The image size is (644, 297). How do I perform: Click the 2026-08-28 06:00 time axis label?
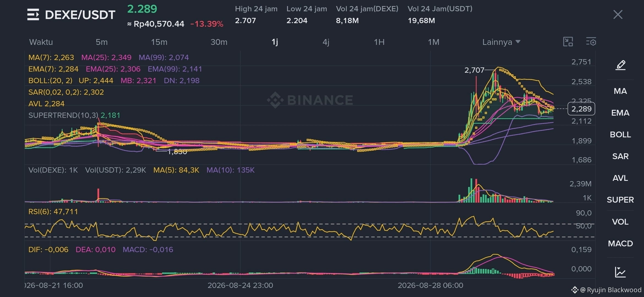tap(430, 285)
